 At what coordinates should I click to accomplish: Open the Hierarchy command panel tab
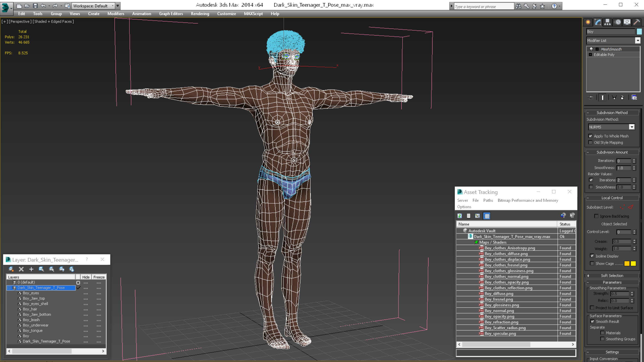[608, 22]
